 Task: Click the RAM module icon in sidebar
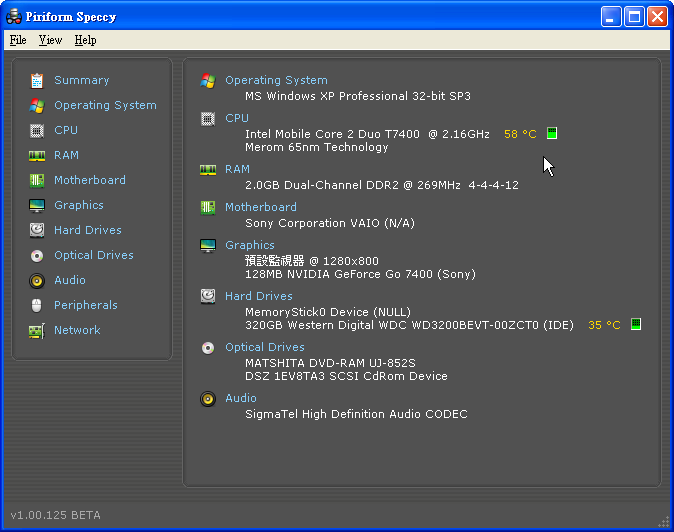coord(37,156)
